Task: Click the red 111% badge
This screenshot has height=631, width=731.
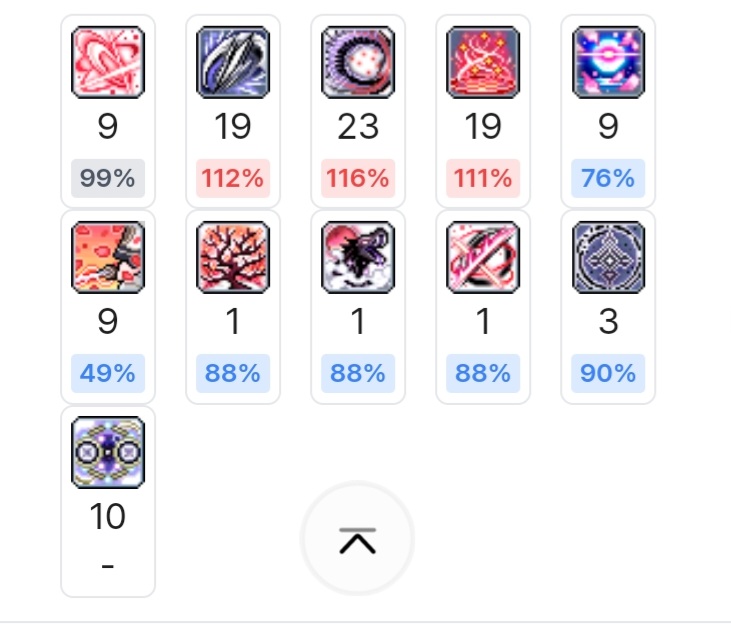Action: coord(483,178)
